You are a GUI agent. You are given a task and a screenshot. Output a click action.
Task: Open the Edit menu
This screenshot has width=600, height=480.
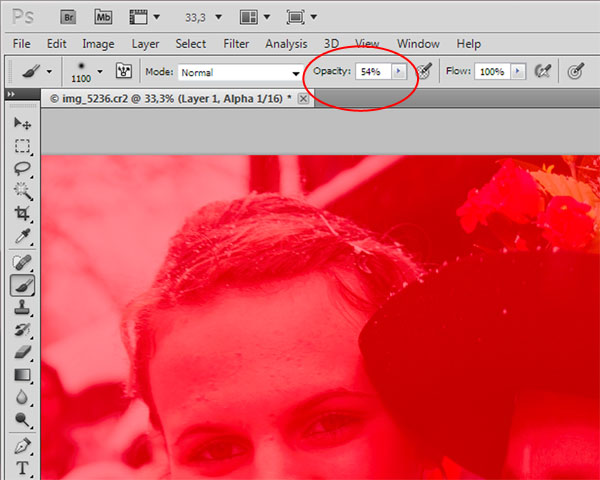(x=56, y=44)
